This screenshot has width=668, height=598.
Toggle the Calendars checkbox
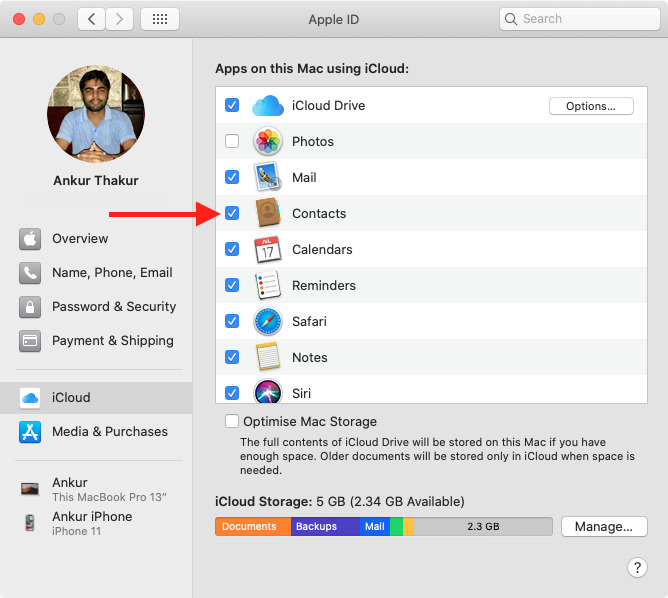(x=232, y=249)
